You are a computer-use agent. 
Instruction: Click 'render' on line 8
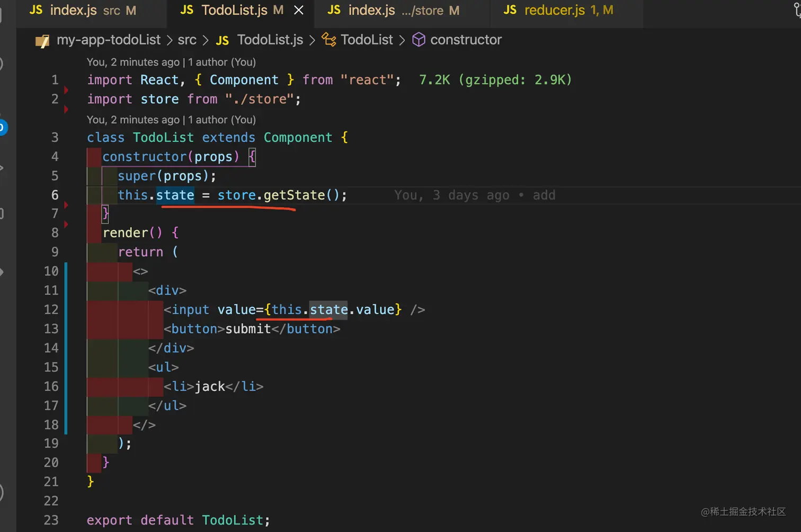(x=126, y=233)
